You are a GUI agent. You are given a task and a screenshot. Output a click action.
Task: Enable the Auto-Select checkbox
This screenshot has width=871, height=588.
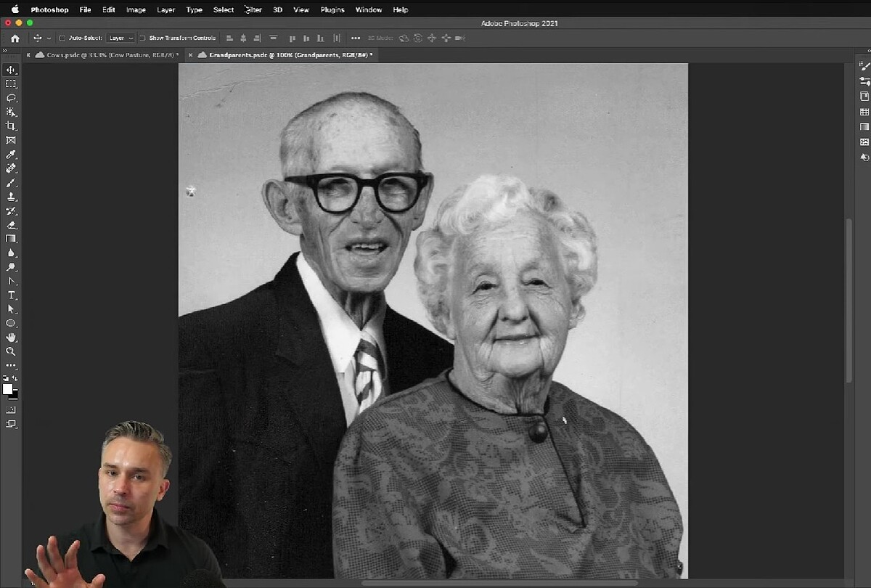click(62, 38)
